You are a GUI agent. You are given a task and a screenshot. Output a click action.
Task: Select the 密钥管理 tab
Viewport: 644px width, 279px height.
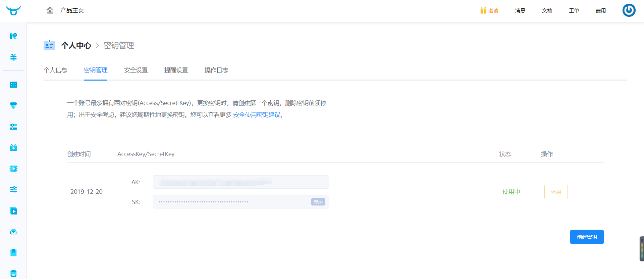click(x=96, y=70)
